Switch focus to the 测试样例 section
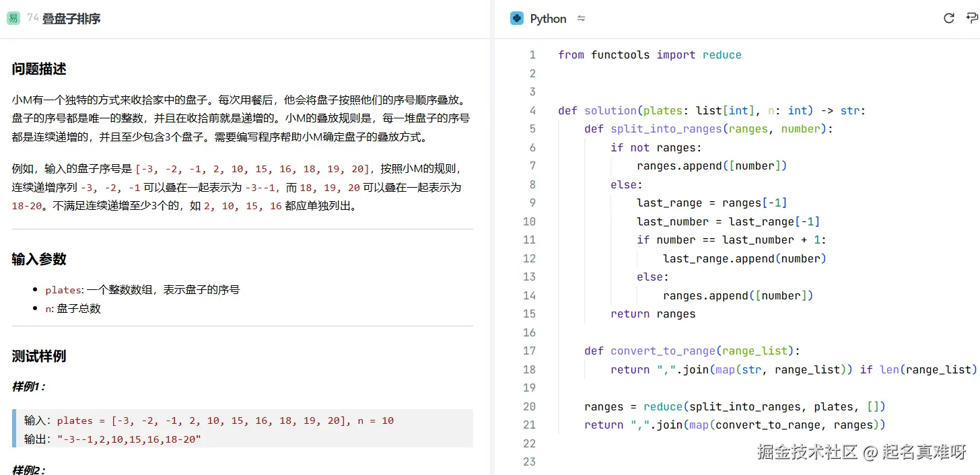This screenshot has width=980, height=475. tap(30, 356)
